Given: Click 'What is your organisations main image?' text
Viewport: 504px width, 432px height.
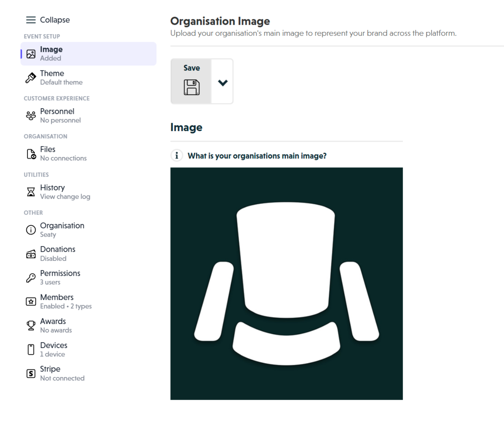Looking at the screenshot, I should tap(257, 156).
